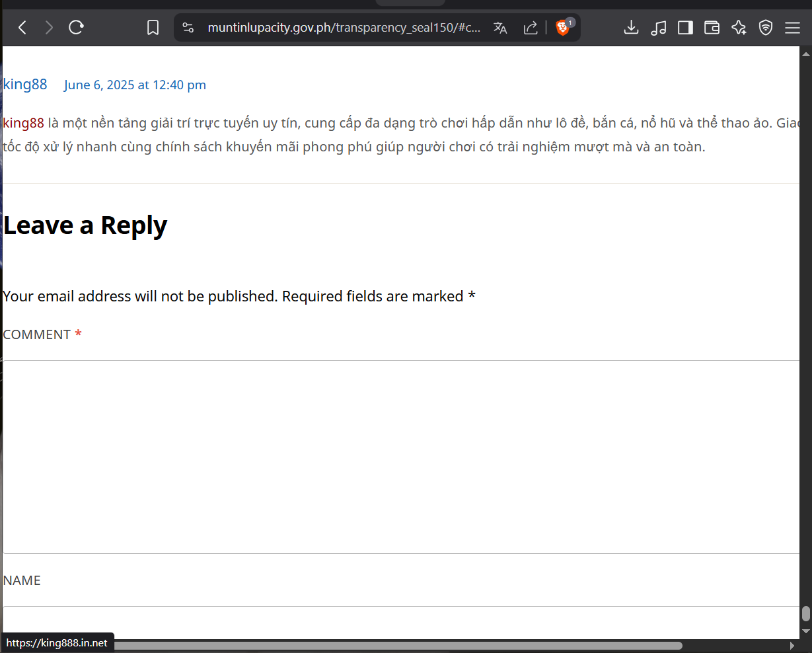Open the June 6, 2025 comment permalink
The height and width of the screenshot is (653, 812).
(135, 85)
